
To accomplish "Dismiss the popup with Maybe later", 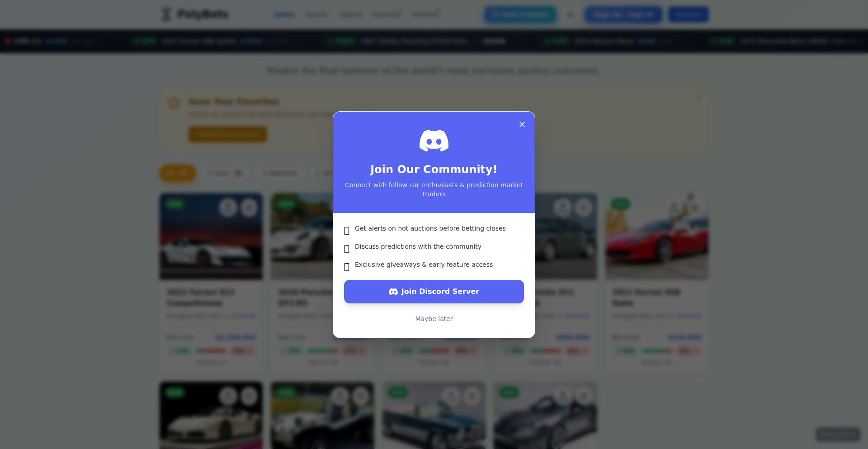I will point(434,319).
